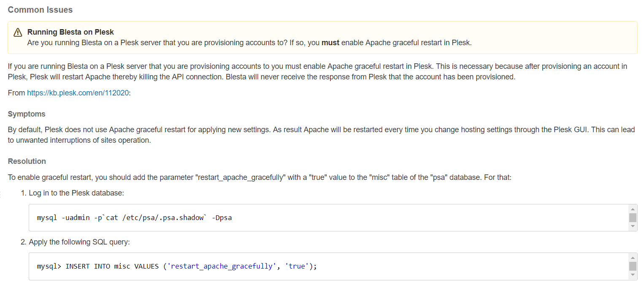Click the paragraph starting 'By default, Plesk does not use'

point(321,135)
